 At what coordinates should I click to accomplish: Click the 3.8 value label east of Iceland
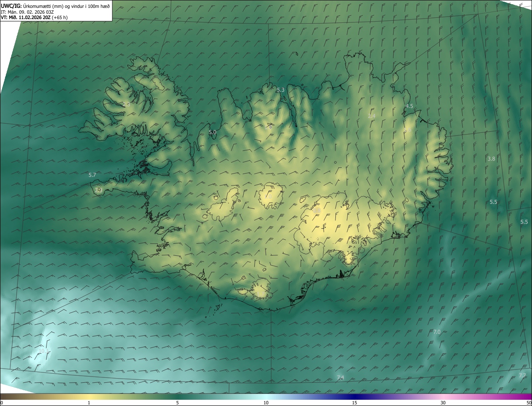pyautogui.click(x=491, y=159)
